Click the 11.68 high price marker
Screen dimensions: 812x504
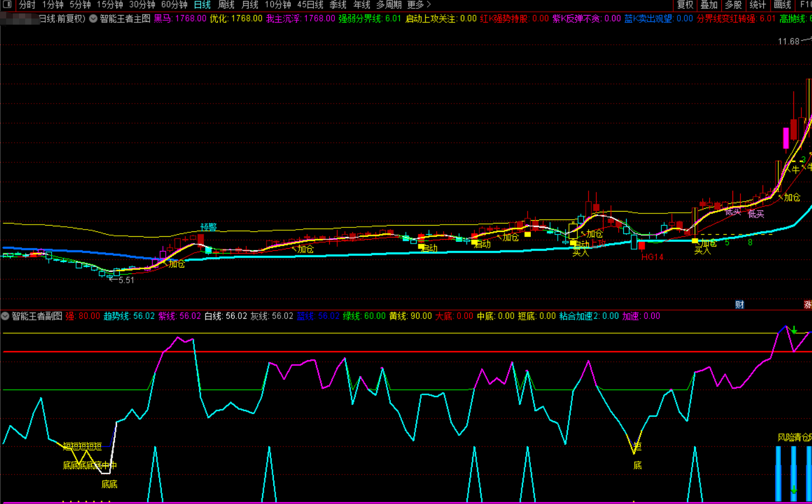[x=788, y=41]
